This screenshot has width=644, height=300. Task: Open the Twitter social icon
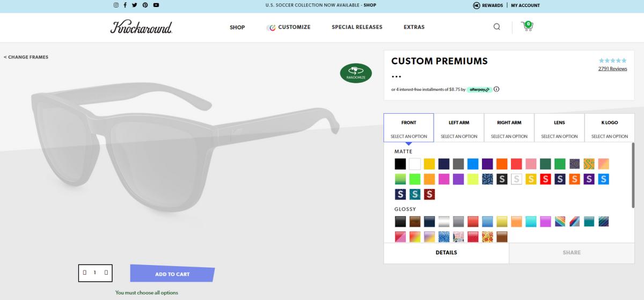(135, 5)
